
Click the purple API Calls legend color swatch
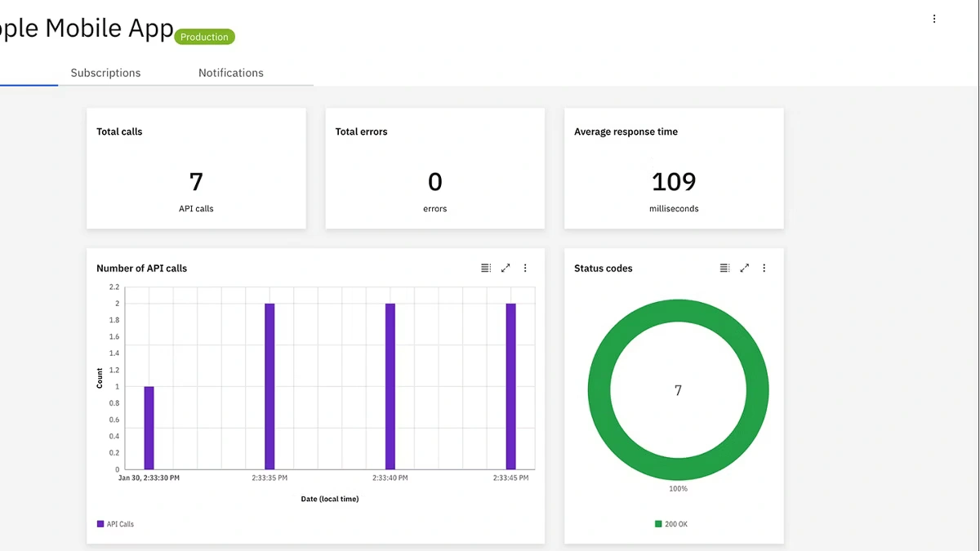point(99,523)
